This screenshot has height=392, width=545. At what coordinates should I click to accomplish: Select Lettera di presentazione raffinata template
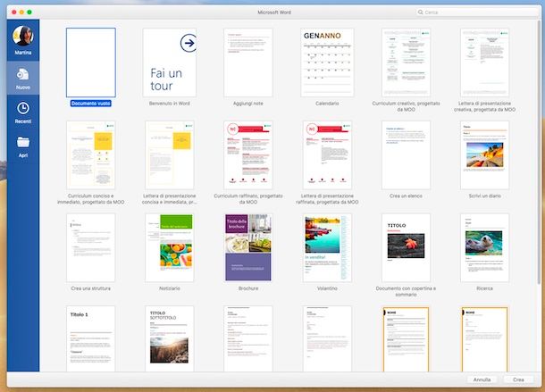coord(327,155)
